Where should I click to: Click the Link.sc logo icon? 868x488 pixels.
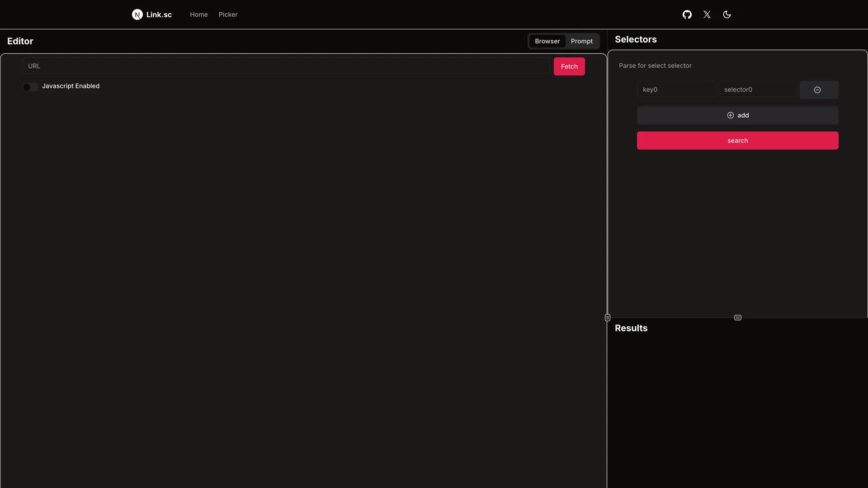tap(137, 14)
